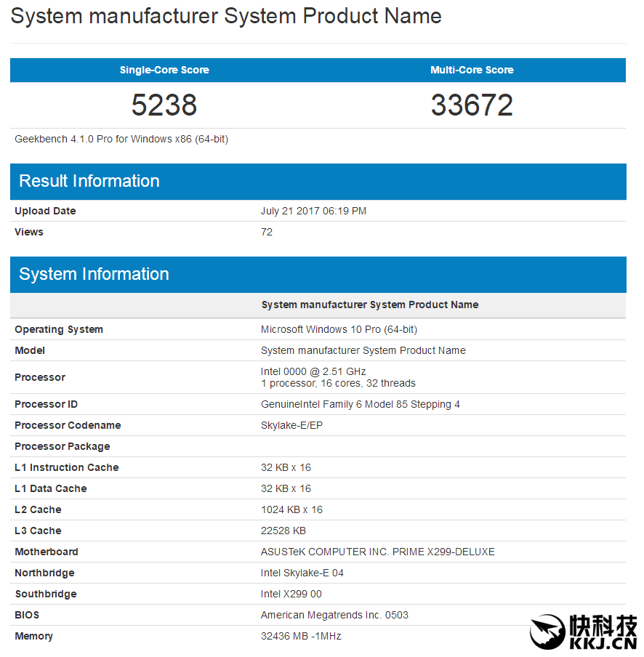Click the Upload Date value July 21 2017
Image resolution: width=644 pixels, height=657 pixels.
pos(313,211)
